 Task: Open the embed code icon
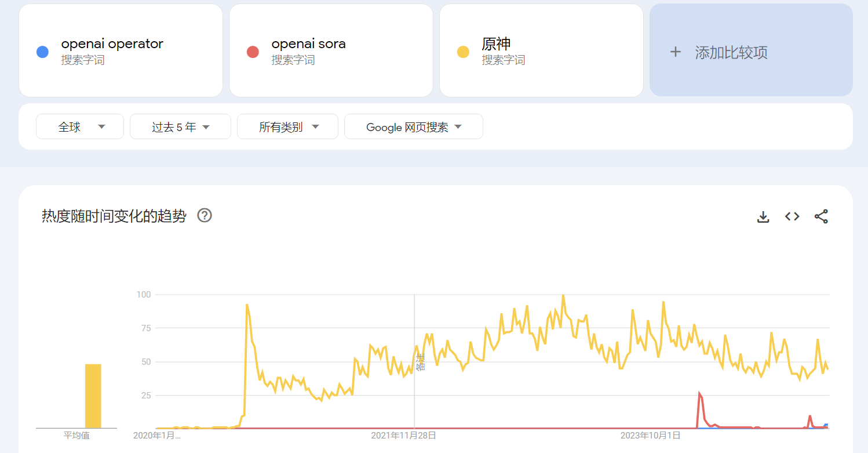pos(792,216)
